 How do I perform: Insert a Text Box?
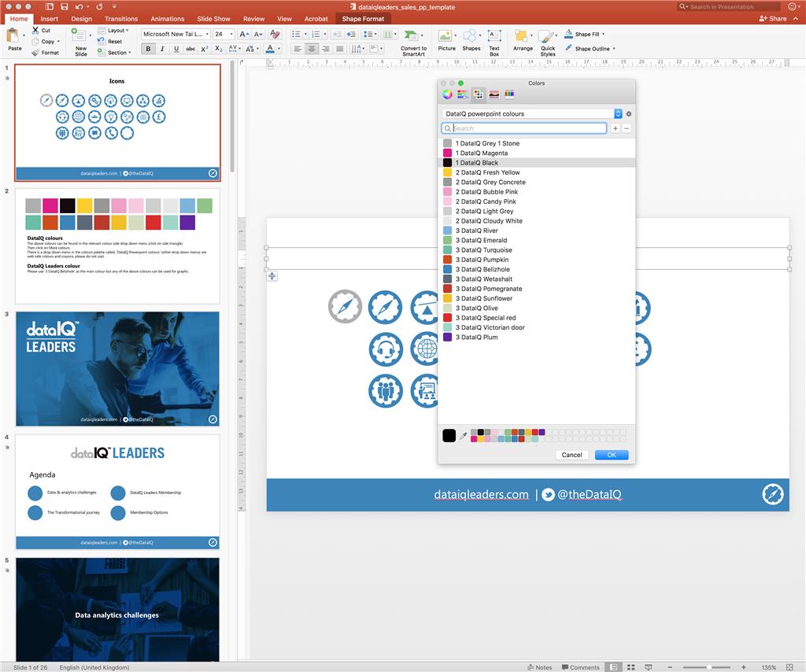(494, 42)
